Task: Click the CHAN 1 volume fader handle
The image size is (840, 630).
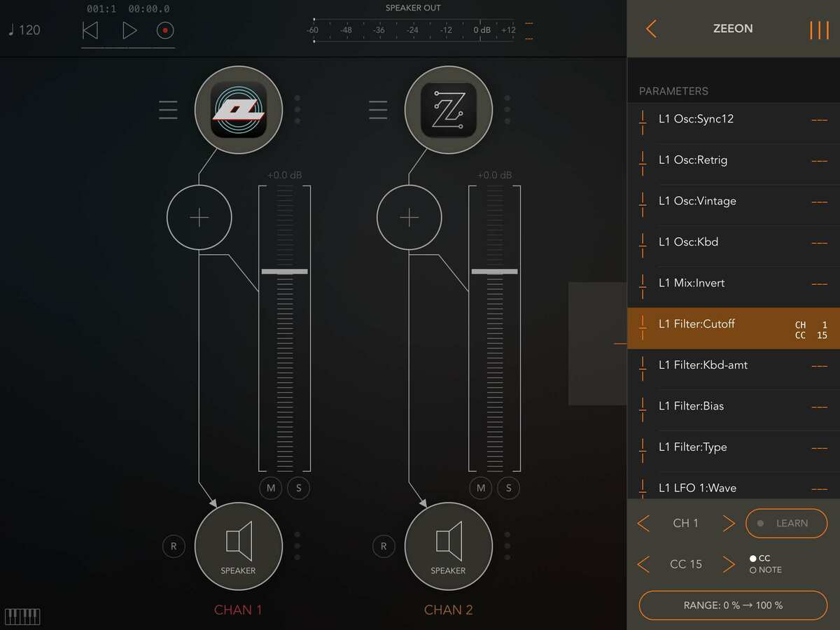Action: [284, 271]
